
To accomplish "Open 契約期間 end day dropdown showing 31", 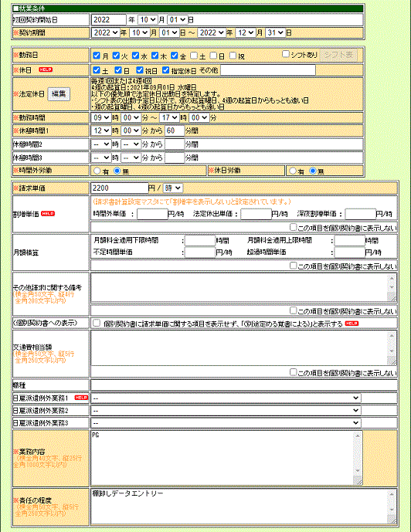I will click(275, 32).
